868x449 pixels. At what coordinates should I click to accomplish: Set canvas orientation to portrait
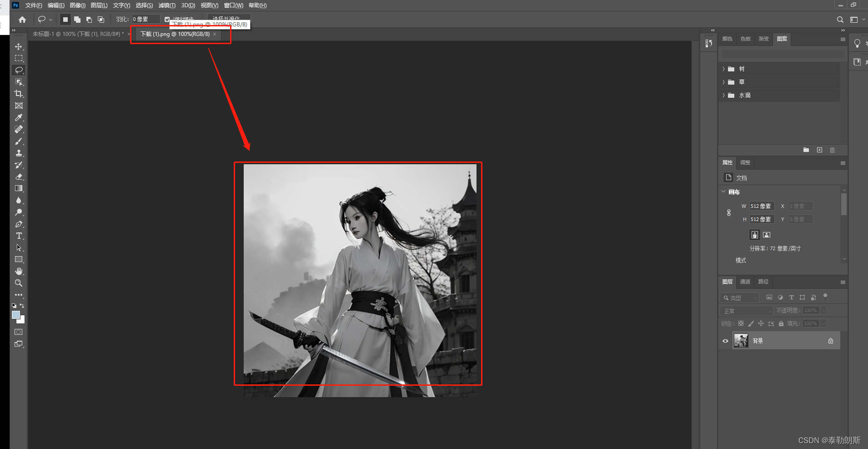click(x=755, y=235)
